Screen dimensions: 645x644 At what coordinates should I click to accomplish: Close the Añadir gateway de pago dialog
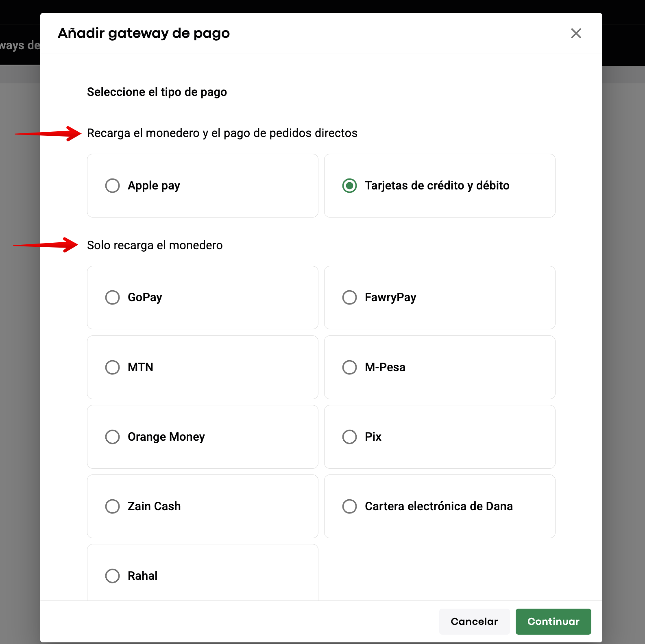click(x=576, y=33)
